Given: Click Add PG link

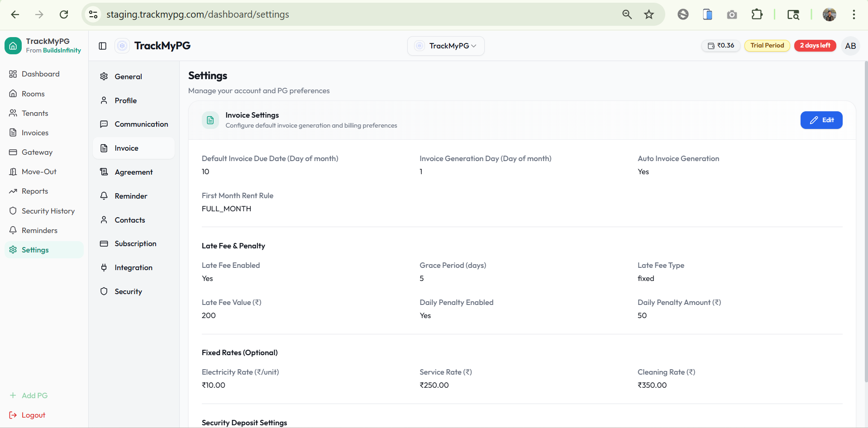Looking at the screenshot, I should (x=29, y=395).
